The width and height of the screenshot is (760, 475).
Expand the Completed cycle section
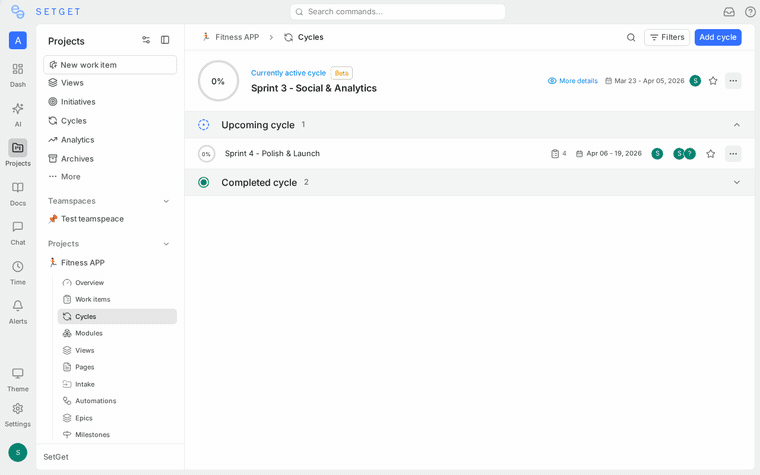point(736,182)
